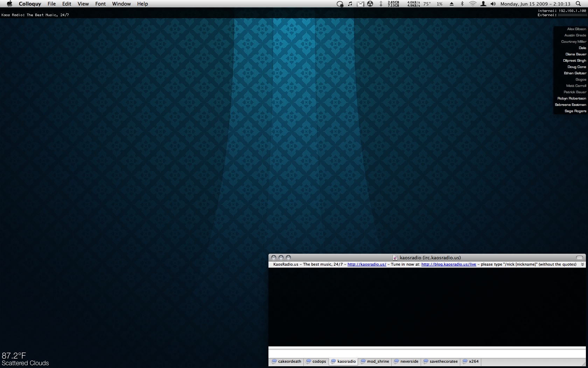
Task: Open the blog.kaosradio.us/live link
Action: (449, 264)
